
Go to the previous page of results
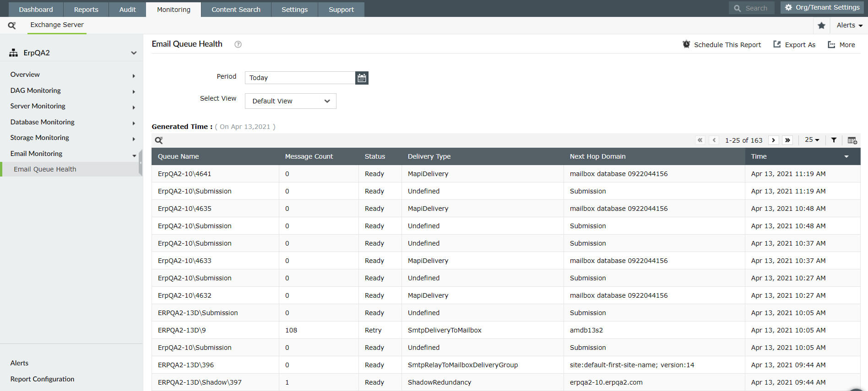pyautogui.click(x=714, y=140)
